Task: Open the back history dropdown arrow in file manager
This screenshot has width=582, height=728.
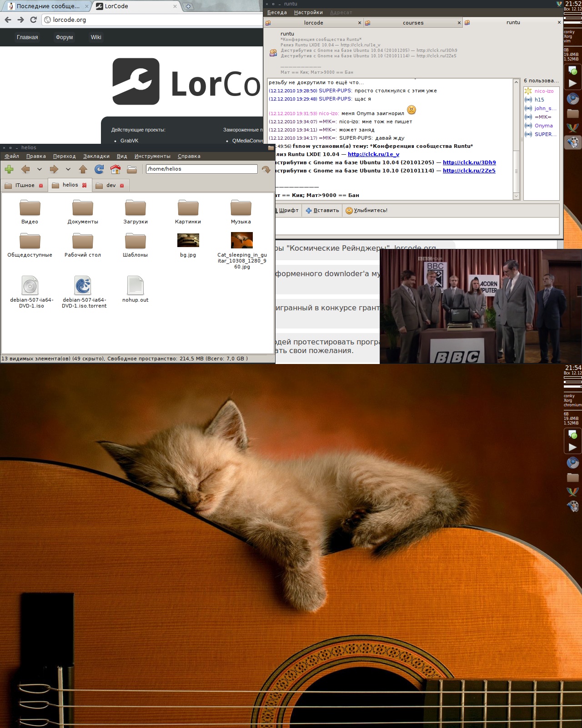Action: pyautogui.click(x=40, y=169)
